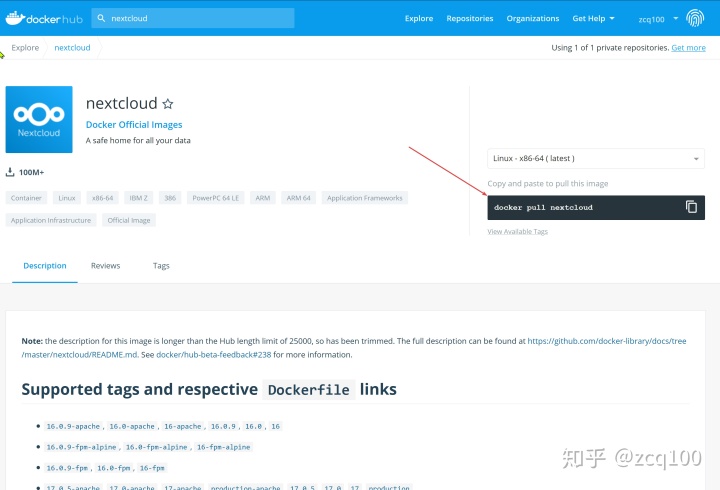Click the Container tag chip

(x=26, y=198)
